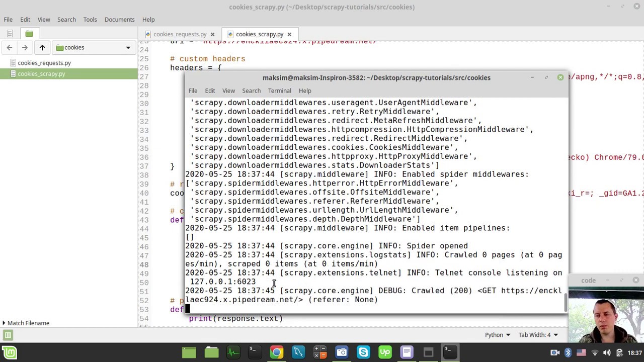Open the terminal's Help menu
Screen dimensions: 644x362
(x=305, y=90)
